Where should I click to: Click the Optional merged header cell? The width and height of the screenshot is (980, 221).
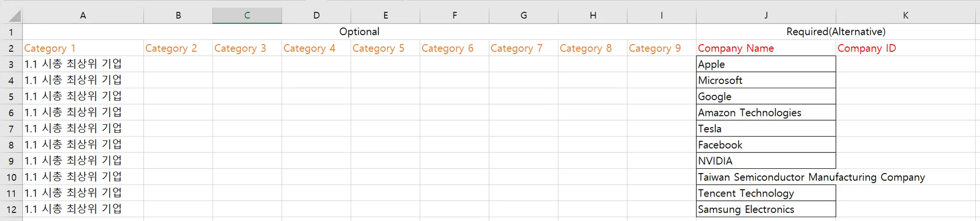coord(359,32)
